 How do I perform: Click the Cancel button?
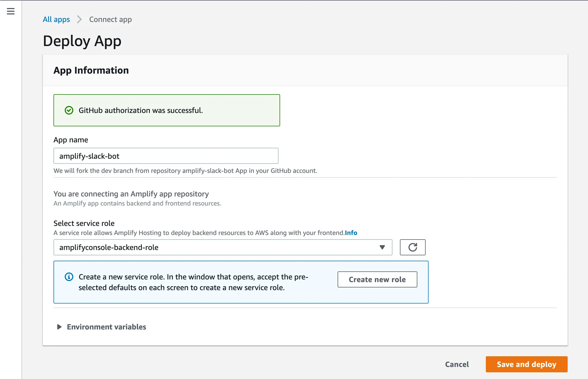[457, 364]
